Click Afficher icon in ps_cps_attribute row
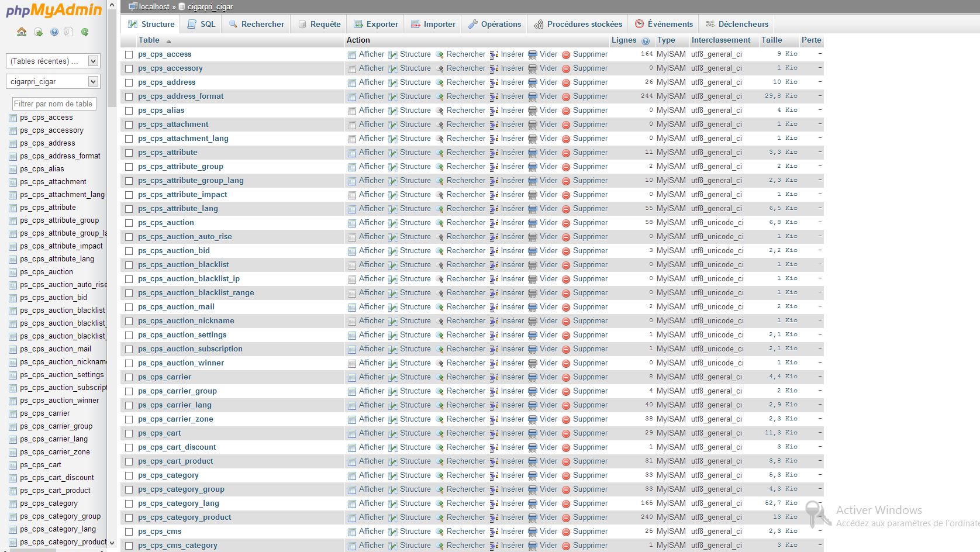Viewport: 980px width, 552px height. 352,153
